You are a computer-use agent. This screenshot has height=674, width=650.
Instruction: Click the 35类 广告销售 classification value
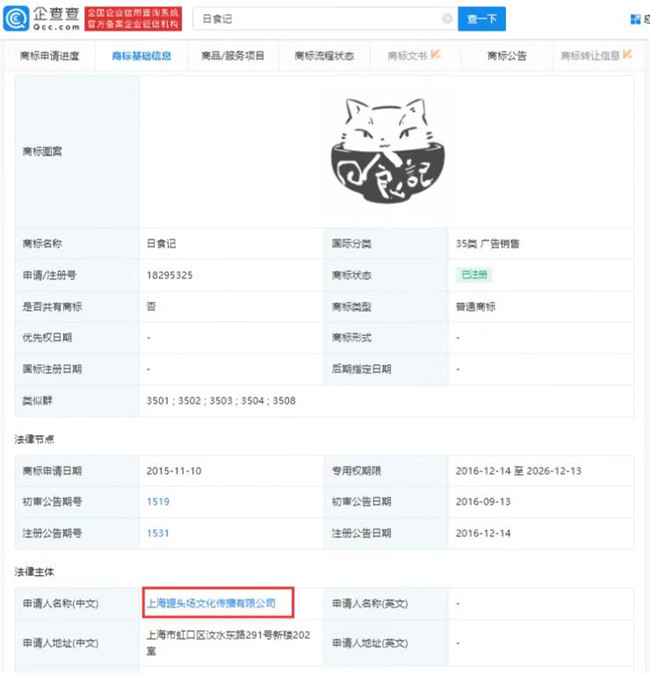(488, 244)
